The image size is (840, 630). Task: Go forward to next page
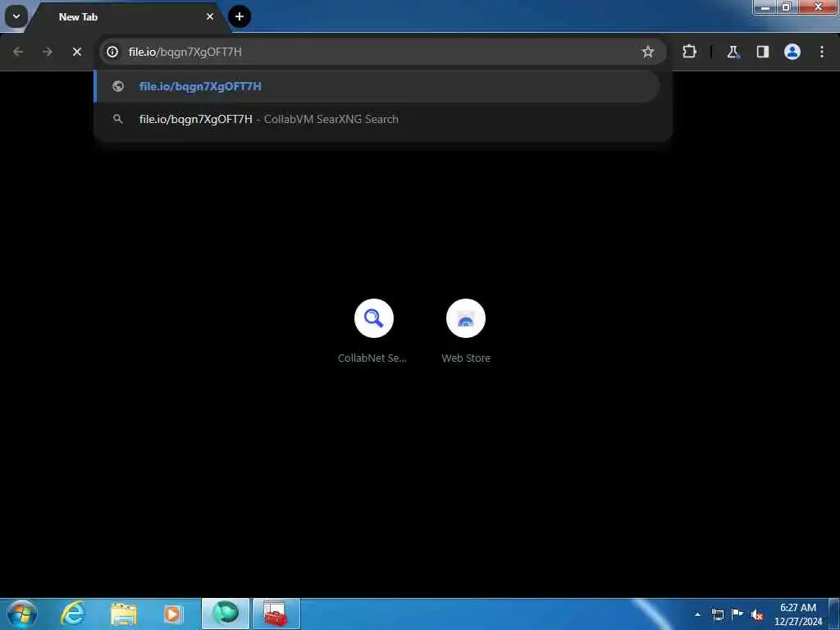coord(47,52)
